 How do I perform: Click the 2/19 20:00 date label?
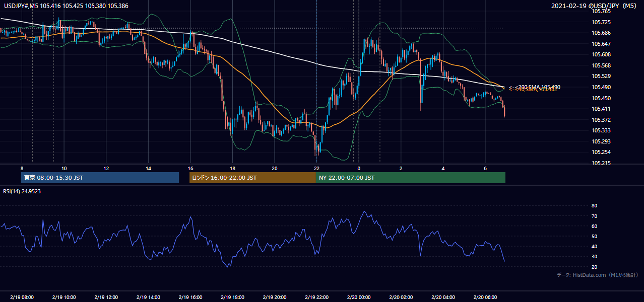pos(274,297)
